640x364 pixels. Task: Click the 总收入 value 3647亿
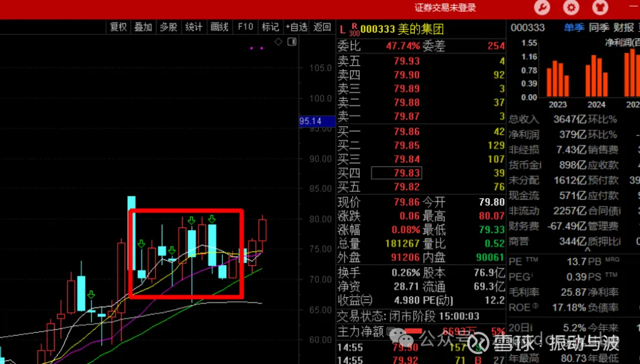[x=570, y=120]
